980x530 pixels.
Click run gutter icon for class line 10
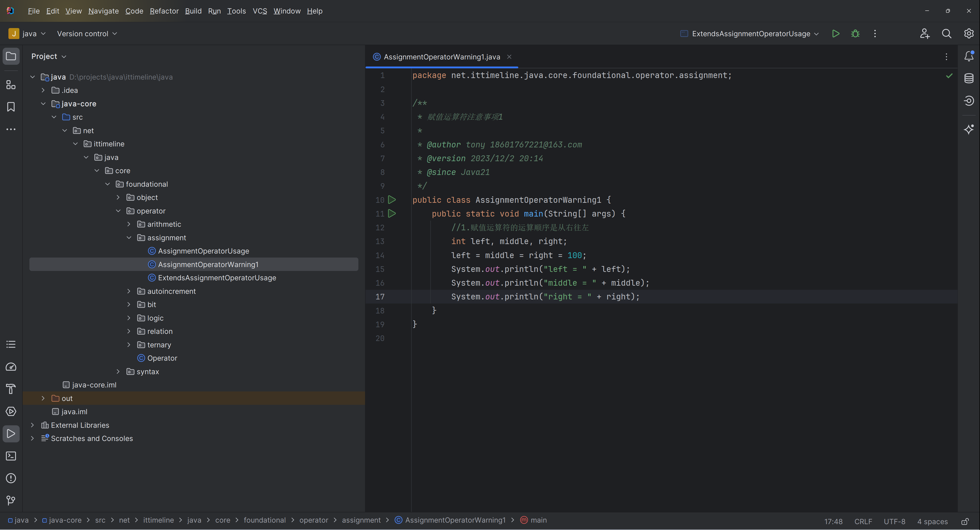(392, 200)
